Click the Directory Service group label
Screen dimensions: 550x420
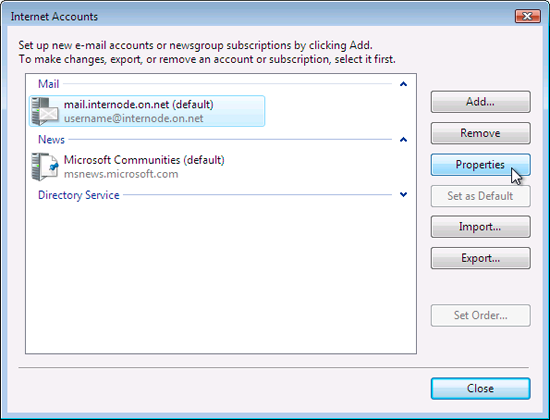point(79,195)
